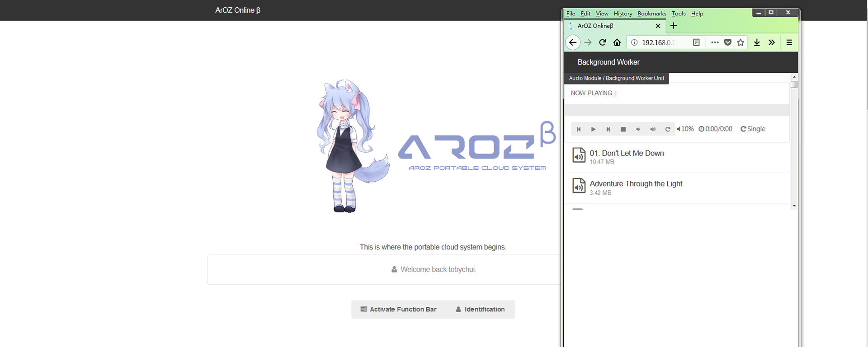Go to the browser home page
Screen dimensions: 868x347
click(x=617, y=42)
